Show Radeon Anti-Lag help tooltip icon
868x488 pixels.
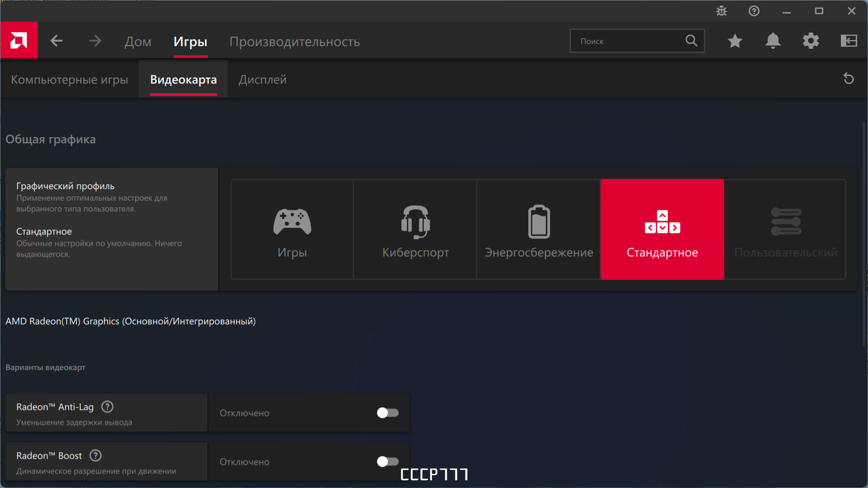[107, 407]
